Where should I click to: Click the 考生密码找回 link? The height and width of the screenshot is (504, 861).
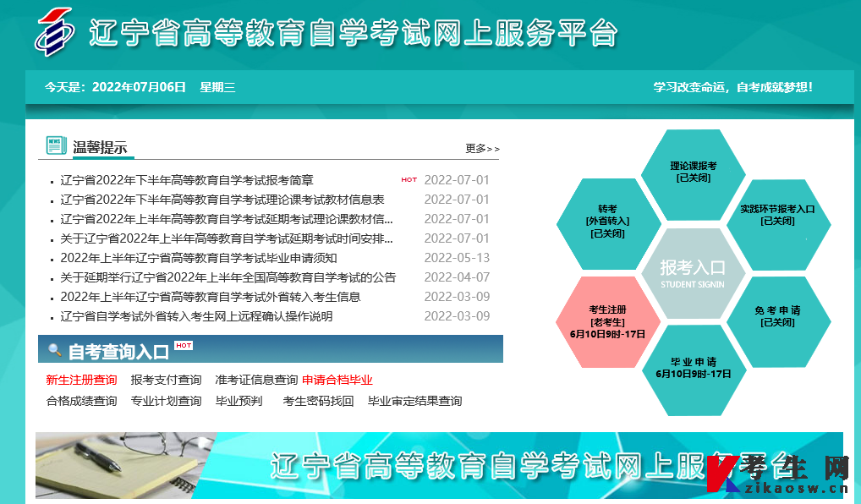point(318,401)
